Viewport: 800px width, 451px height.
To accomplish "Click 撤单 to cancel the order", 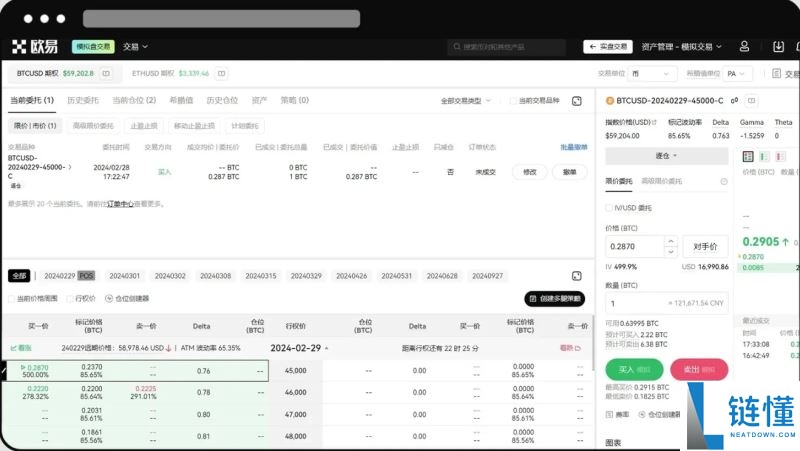I will click(569, 172).
